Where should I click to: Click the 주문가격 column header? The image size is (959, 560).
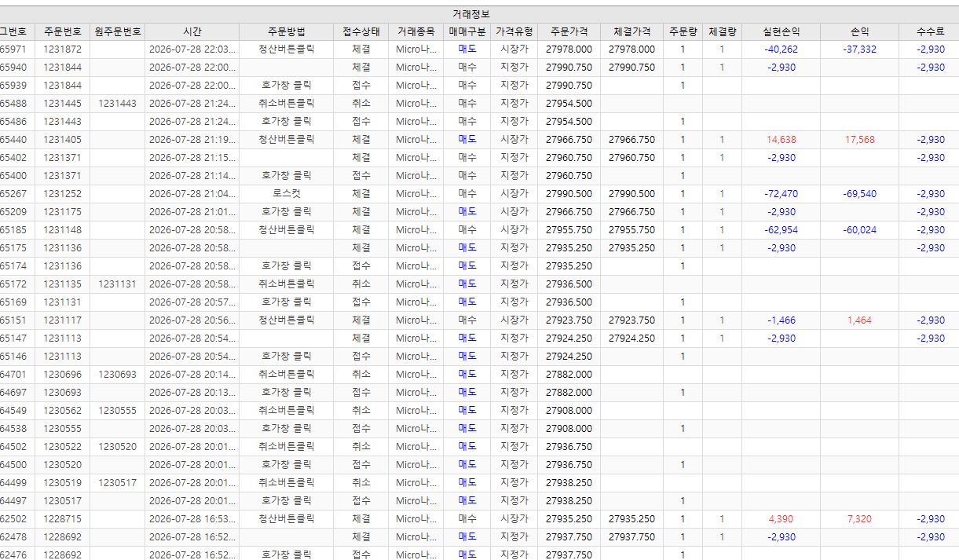click(569, 31)
